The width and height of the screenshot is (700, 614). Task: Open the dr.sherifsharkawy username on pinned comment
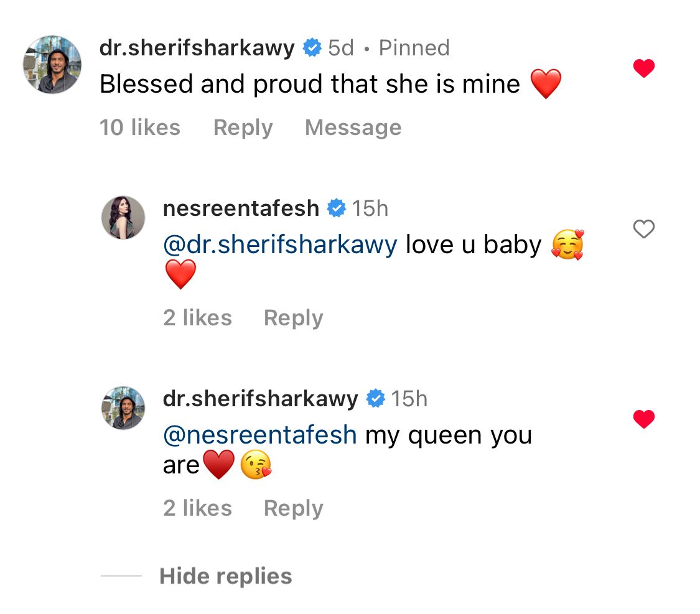(197, 48)
